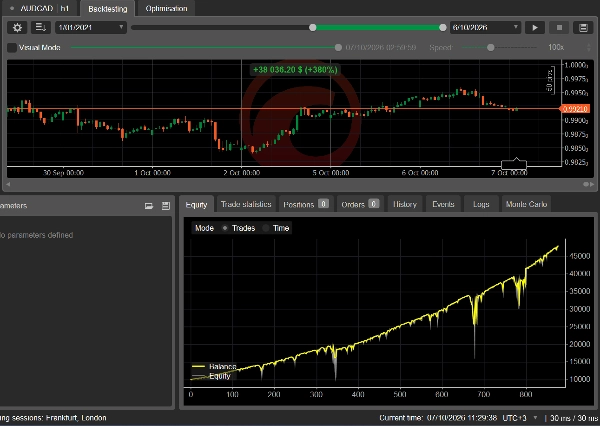The image size is (600, 426).
Task: Stop the backtest with the stop button
Action: click(559, 28)
